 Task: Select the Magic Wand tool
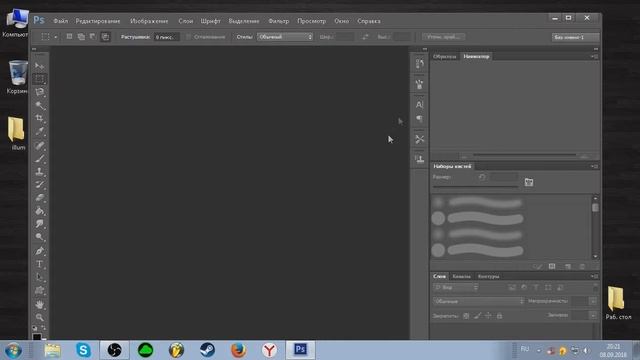[40, 105]
